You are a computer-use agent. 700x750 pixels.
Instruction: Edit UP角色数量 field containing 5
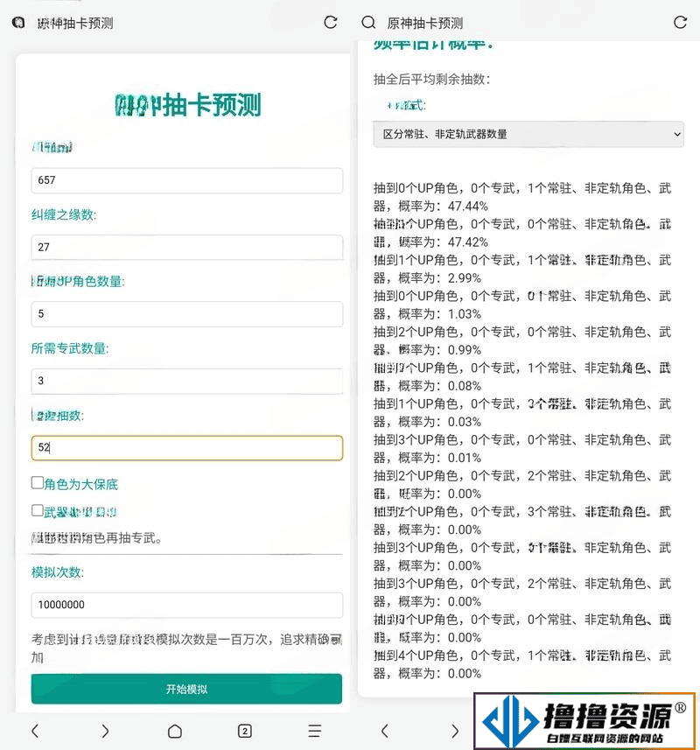pyautogui.click(x=186, y=314)
